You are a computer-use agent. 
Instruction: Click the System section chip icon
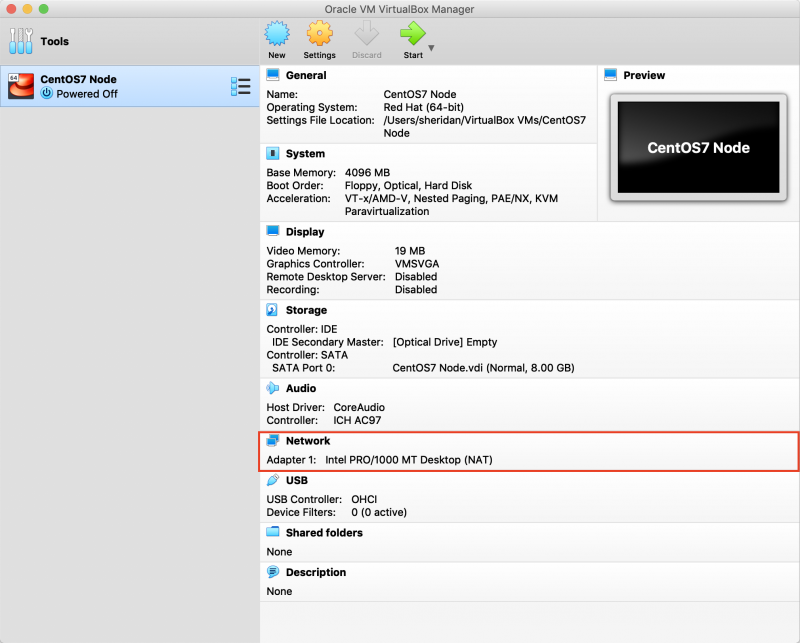[x=273, y=153]
